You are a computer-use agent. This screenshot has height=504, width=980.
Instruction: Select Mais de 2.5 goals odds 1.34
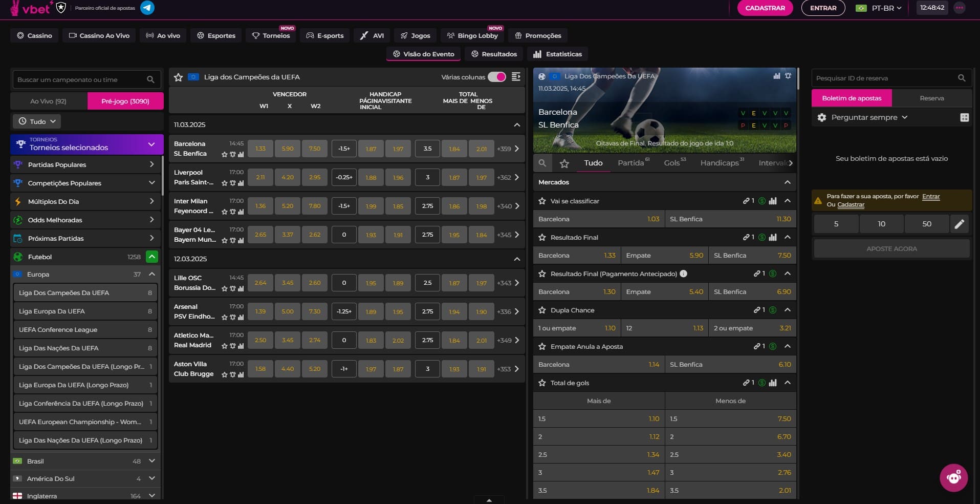point(599,454)
